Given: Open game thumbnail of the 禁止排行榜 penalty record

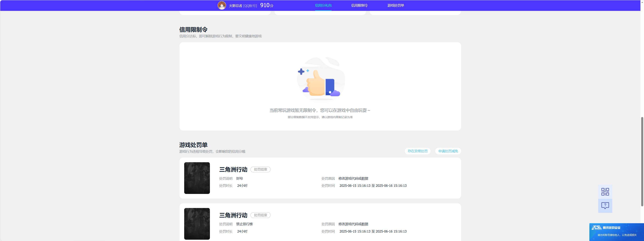Looking at the screenshot, I should click(x=197, y=224).
